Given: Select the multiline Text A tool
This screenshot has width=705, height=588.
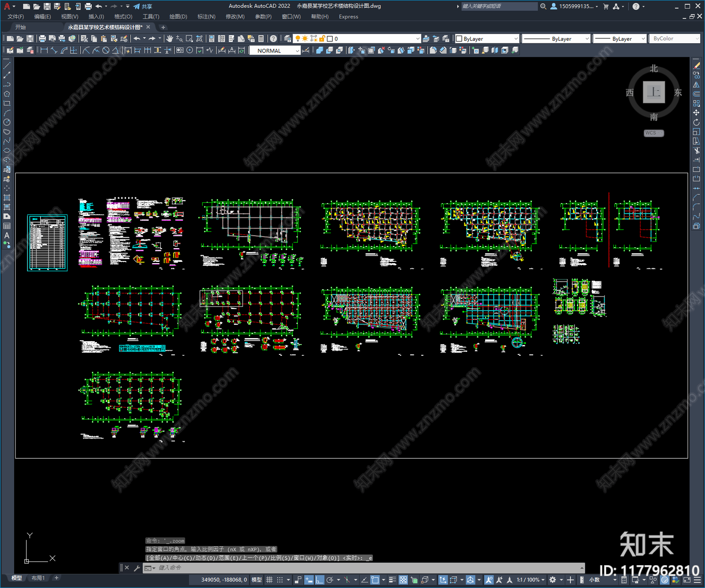Looking at the screenshot, I should click(7, 235).
